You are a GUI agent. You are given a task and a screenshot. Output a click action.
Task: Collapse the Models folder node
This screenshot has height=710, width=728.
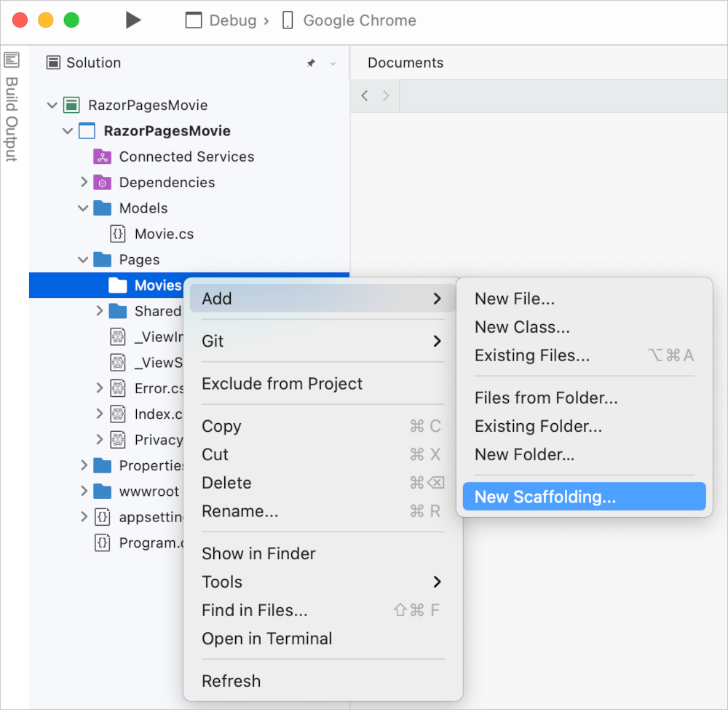(82, 208)
